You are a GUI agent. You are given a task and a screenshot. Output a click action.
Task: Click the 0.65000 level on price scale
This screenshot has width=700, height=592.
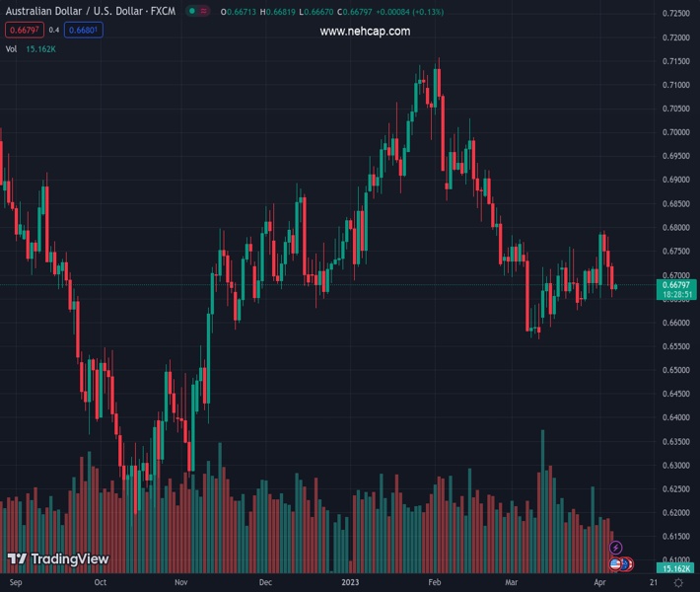(675, 370)
